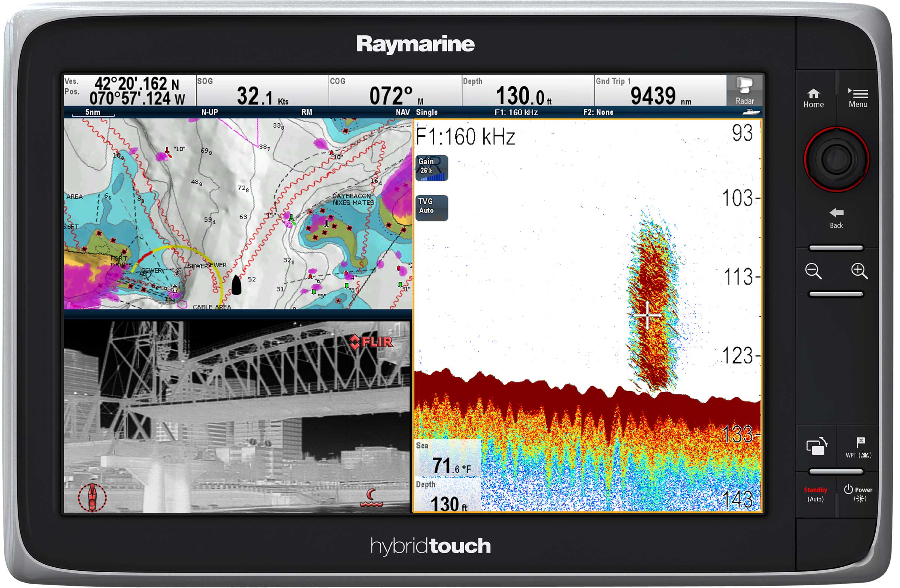The image size is (900, 588).
Task: Tap the Depth 130.0 ft databar cell
Action: point(528,91)
